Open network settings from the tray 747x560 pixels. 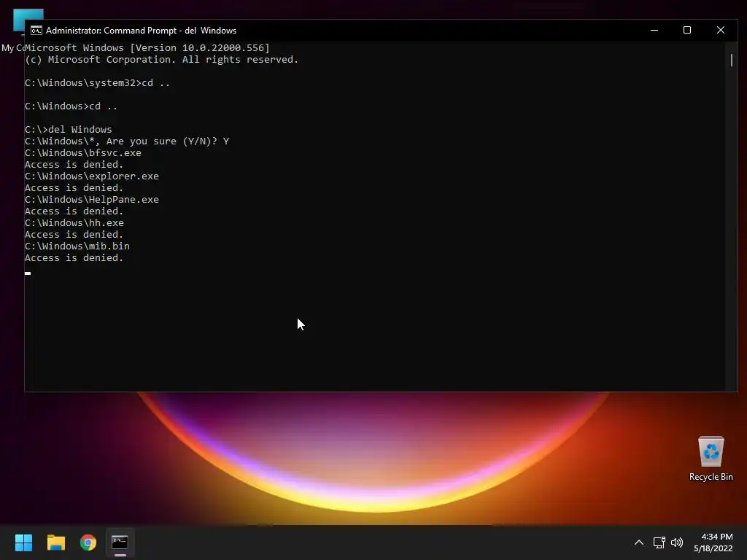point(659,542)
